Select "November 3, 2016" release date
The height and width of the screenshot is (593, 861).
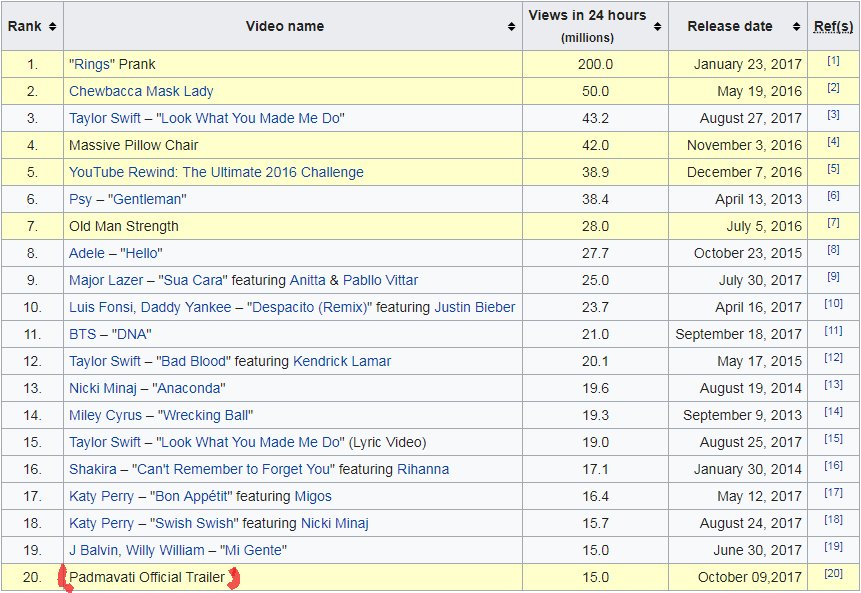coord(744,145)
